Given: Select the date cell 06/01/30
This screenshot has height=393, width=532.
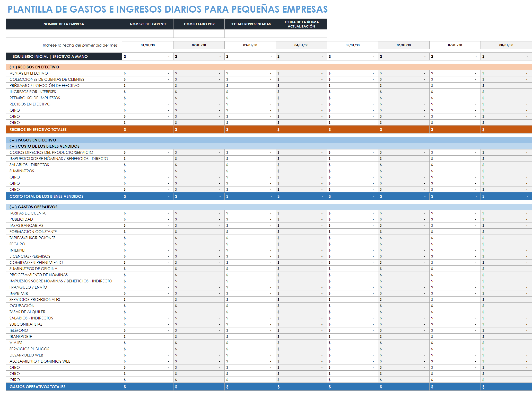Looking at the screenshot, I should coord(404,45).
